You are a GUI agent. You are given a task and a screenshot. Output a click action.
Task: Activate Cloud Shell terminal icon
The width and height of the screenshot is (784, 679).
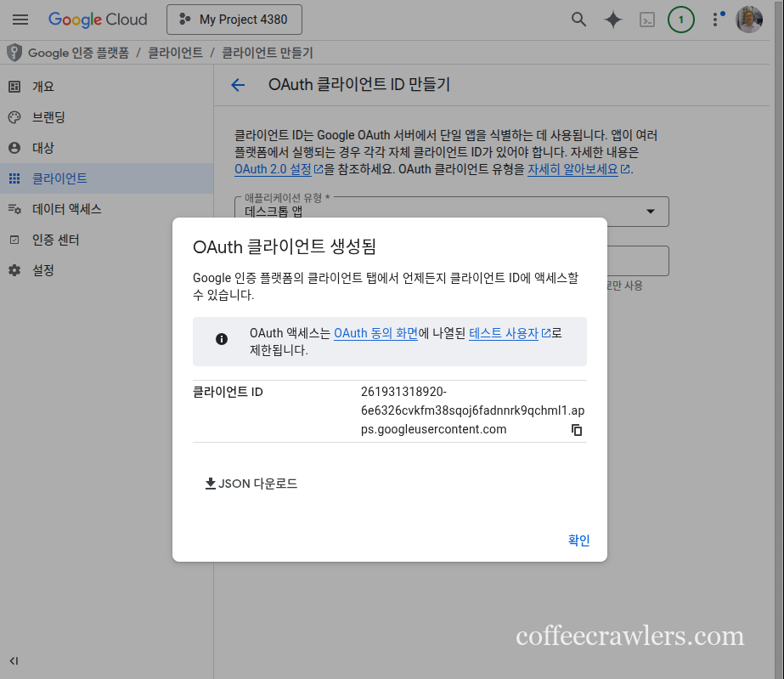647,20
